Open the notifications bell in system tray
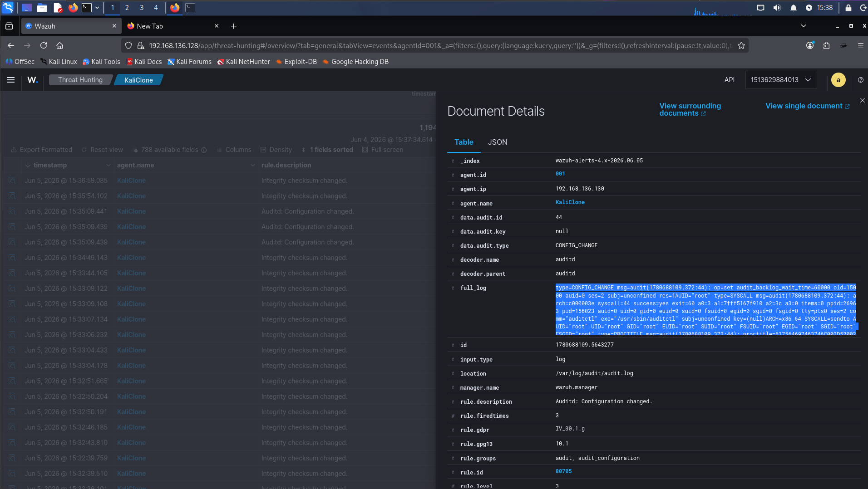Viewport: 868px width, 489px height. [794, 8]
